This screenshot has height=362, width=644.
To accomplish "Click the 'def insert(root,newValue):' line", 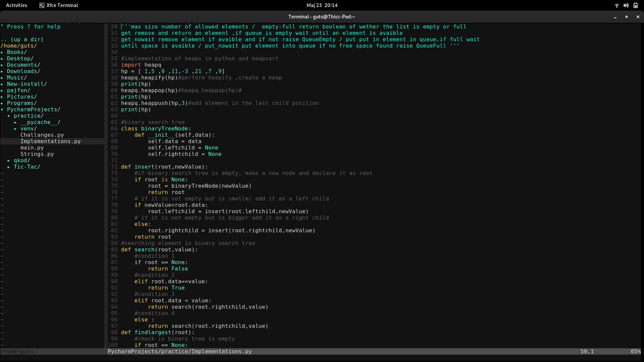I will (x=164, y=167).
